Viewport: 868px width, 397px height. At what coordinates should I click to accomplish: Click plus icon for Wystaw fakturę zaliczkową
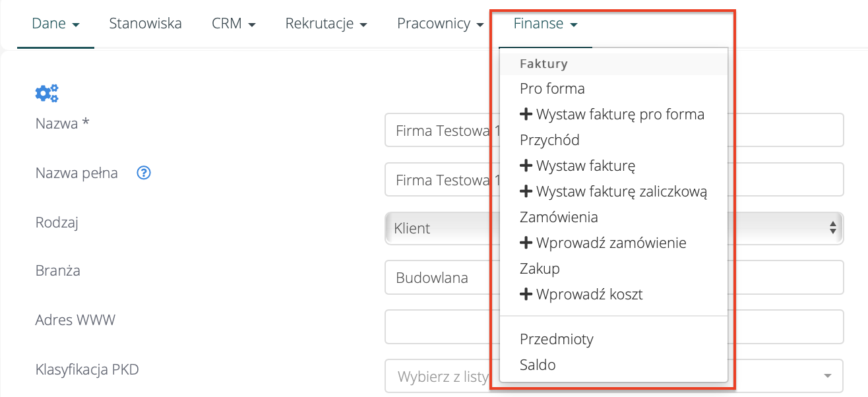click(x=526, y=192)
